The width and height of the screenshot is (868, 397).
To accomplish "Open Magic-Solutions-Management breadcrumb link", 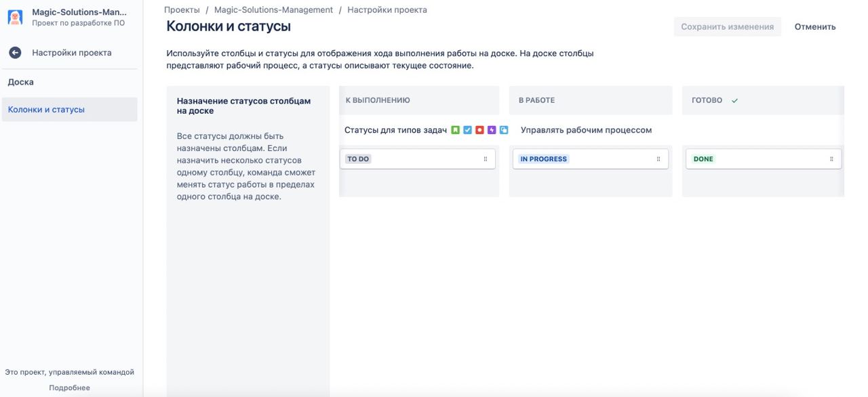I will click(x=273, y=9).
